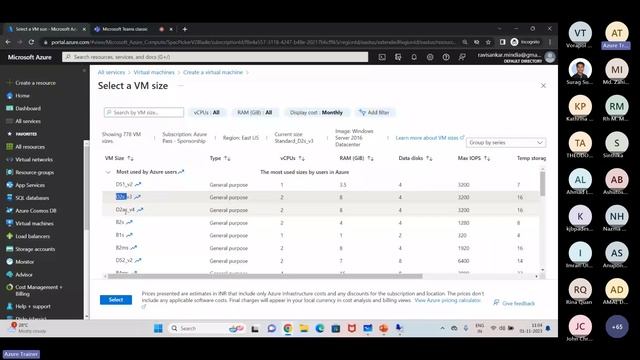Select the B2ms VM size row

(x=320, y=248)
